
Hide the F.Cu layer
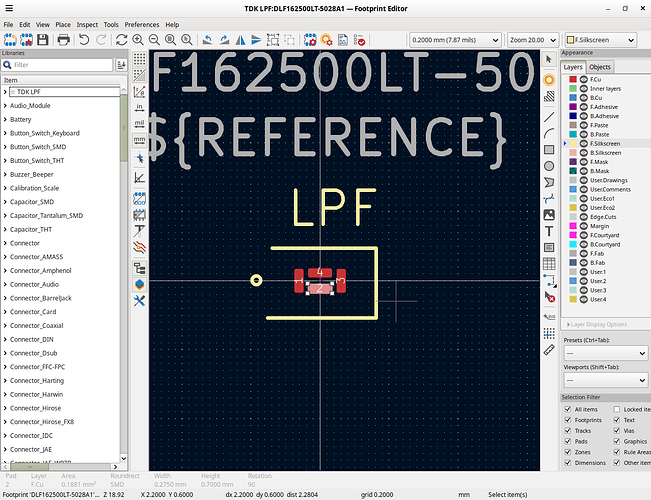click(583, 79)
